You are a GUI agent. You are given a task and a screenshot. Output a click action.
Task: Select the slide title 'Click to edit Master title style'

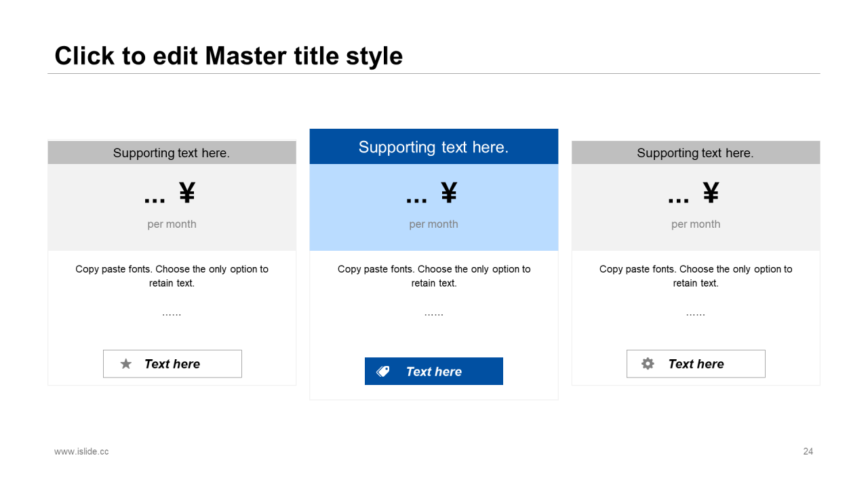[x=229, y=56]
